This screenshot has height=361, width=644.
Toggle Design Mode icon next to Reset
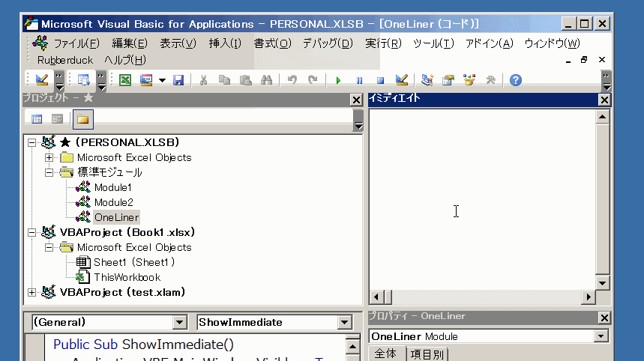coord(401,79)
